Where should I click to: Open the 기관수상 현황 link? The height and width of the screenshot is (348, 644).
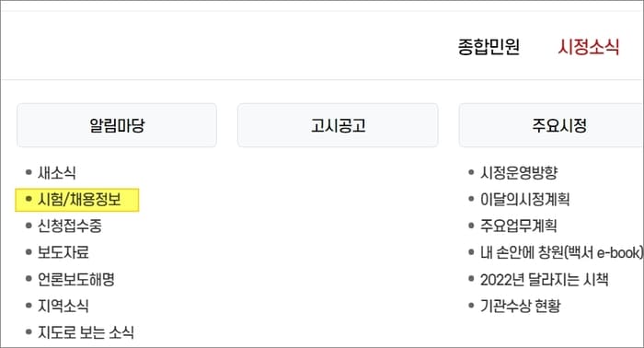521,306
